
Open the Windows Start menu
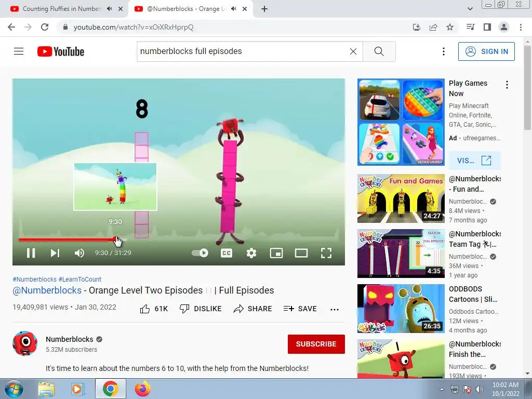click(x=14, y=389)
